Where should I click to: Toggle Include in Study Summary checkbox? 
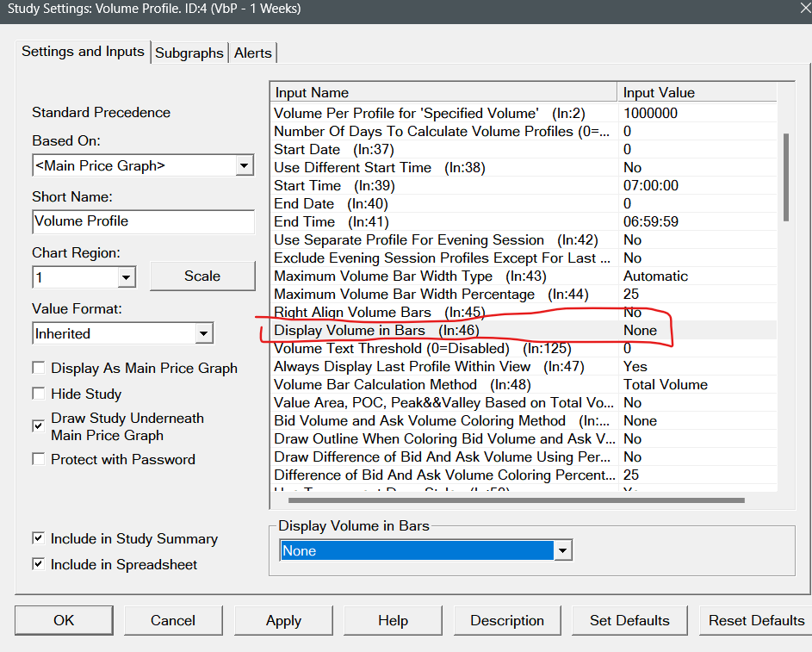pyautogui.click(x=39, y=538)
